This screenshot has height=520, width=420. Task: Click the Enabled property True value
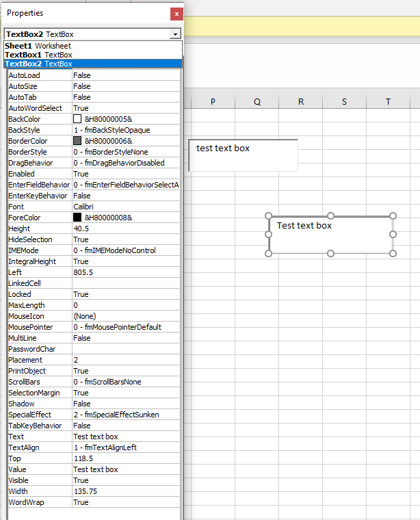[x=126, y=174]
